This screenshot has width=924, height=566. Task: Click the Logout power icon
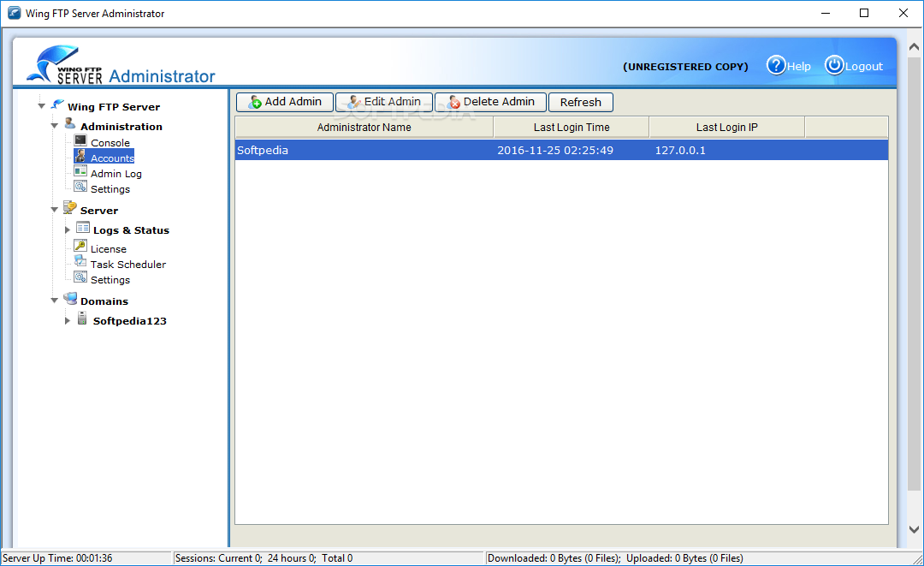834,65
